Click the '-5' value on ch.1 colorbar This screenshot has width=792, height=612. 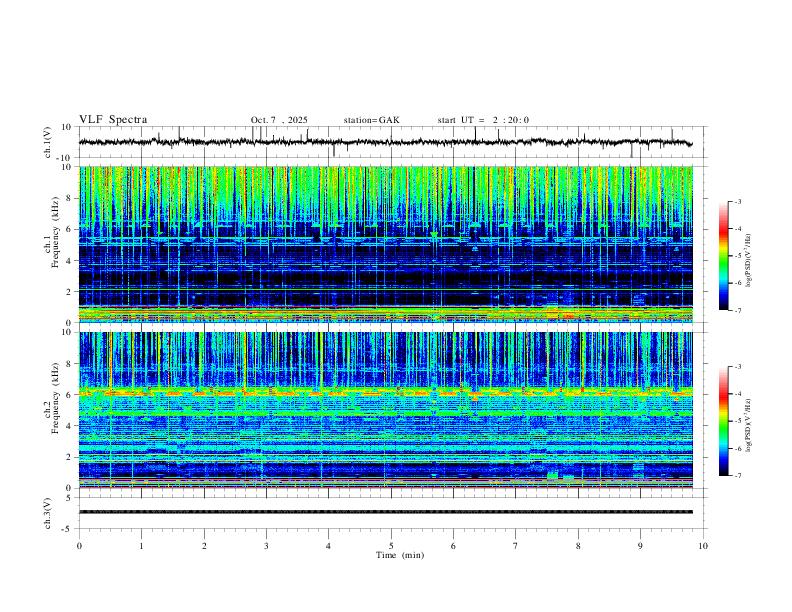pyautogui.click(x=738, y=256)
